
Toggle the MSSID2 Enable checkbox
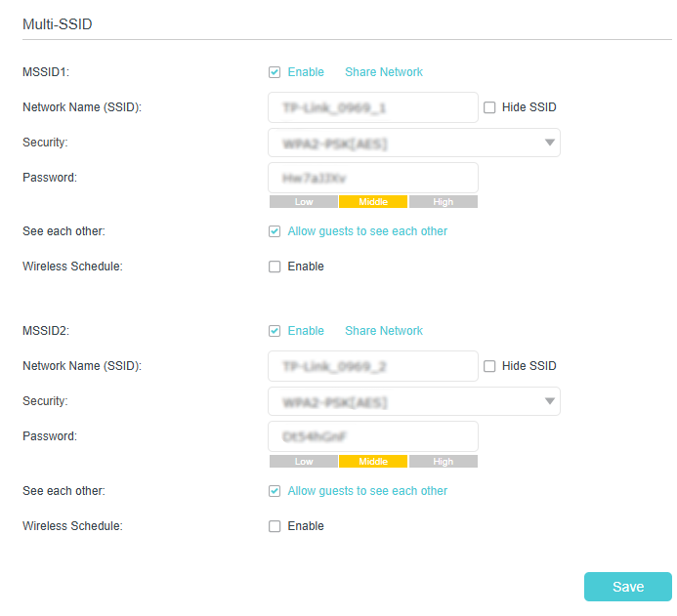[x=275, y=331]
